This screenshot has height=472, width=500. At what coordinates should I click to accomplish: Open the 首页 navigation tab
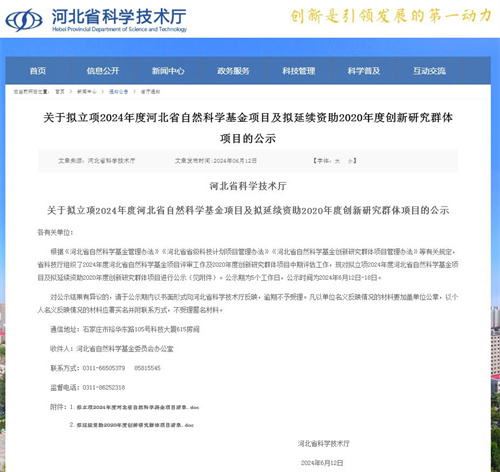(38, 71)
